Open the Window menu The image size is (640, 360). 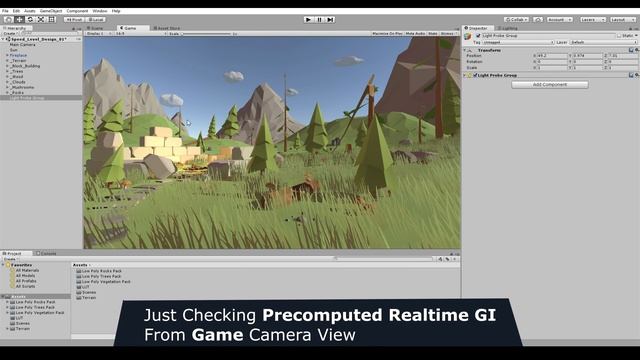tap(100, 11)
